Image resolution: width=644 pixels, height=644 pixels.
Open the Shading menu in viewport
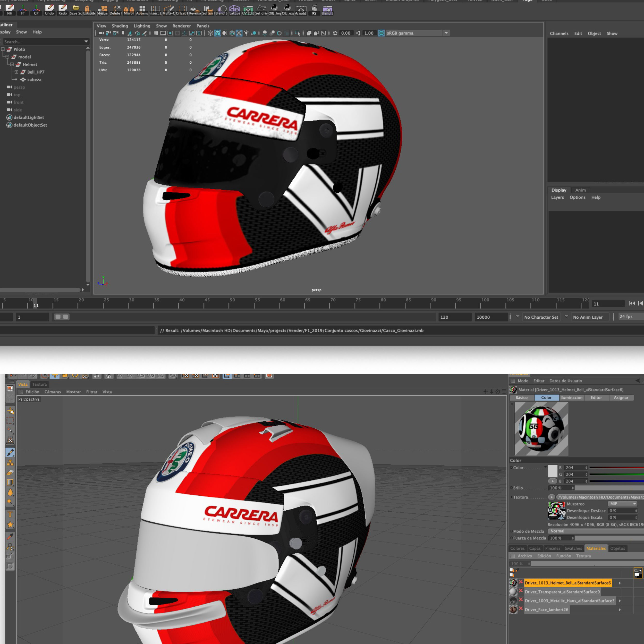click(x=120, y=26)
